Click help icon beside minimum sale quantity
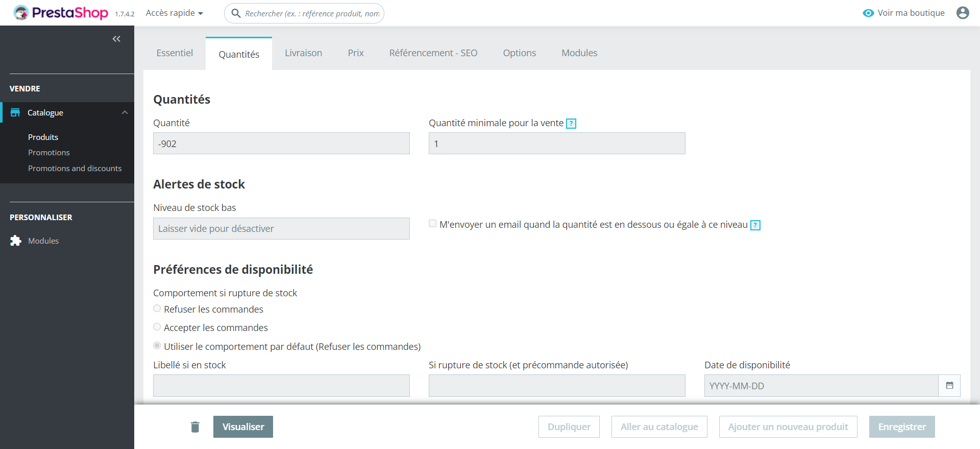 (x=572, y=124)
